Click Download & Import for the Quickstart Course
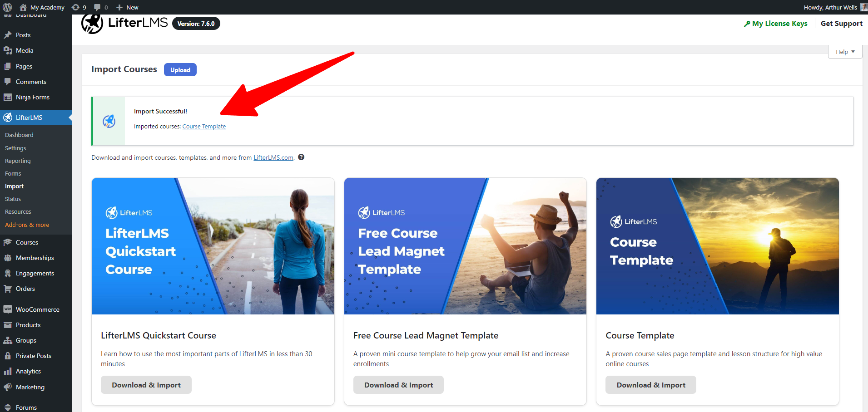Image resolution: width=868 pixels, height=412 pixels. [146, 384]
